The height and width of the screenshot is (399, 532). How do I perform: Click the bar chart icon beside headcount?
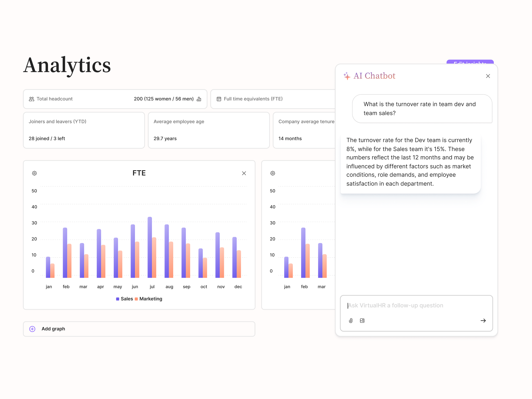pos(199,99)
